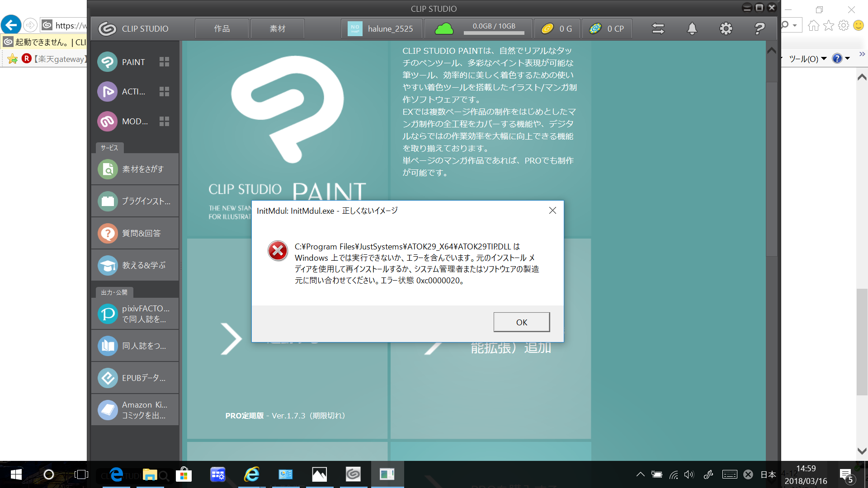Open grid menu next to PAINT

164,62
